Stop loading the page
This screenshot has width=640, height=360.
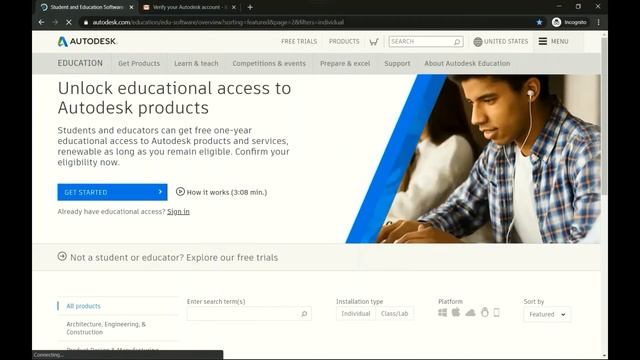69,22
